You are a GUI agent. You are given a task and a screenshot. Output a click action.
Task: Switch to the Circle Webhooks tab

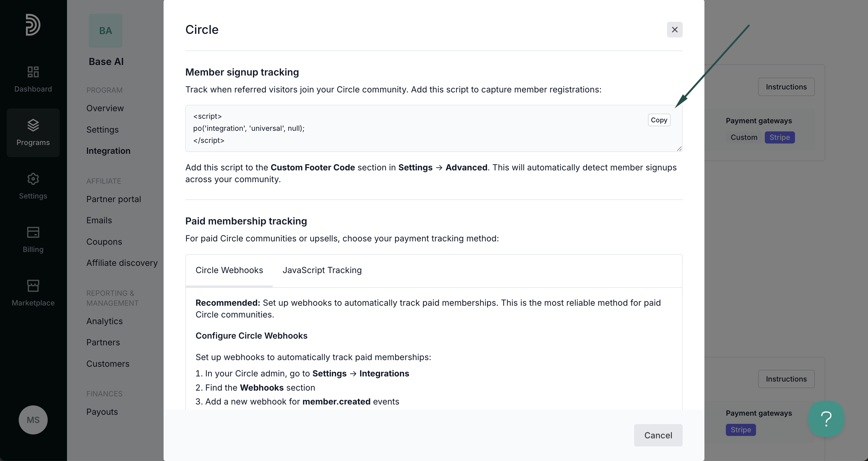(229, 270)
